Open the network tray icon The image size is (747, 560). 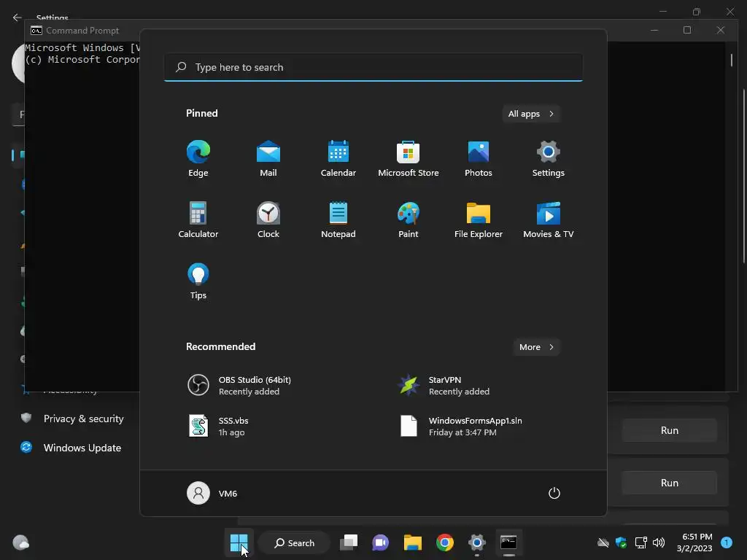(x=640, y=542)
